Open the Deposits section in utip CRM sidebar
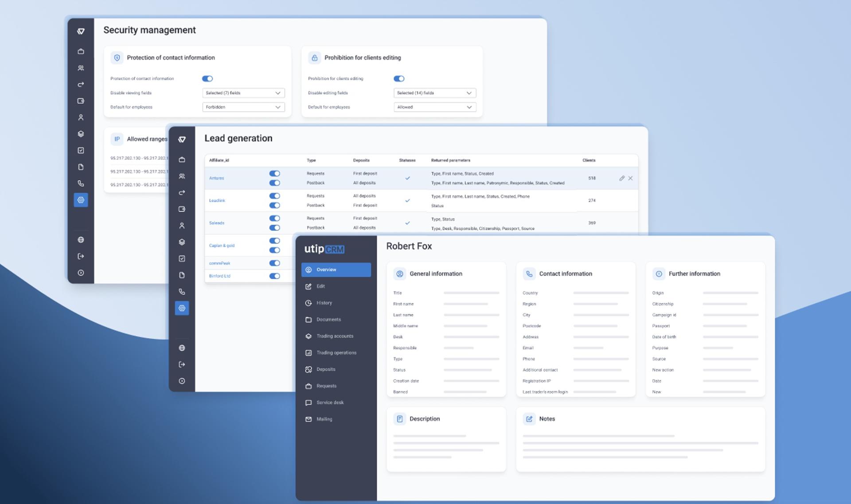Screen dimensions: 851x504 tap(326, 369)
